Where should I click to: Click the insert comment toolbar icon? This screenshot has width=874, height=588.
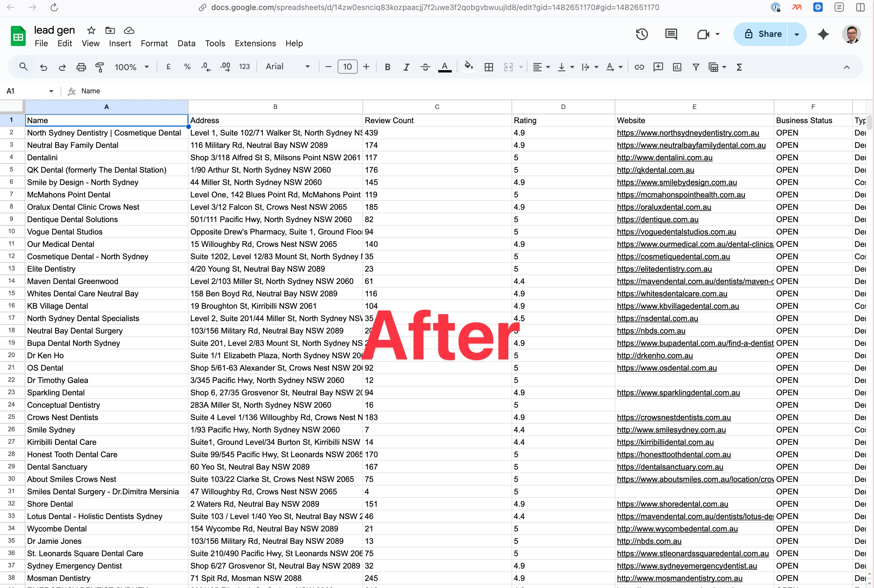658,67
